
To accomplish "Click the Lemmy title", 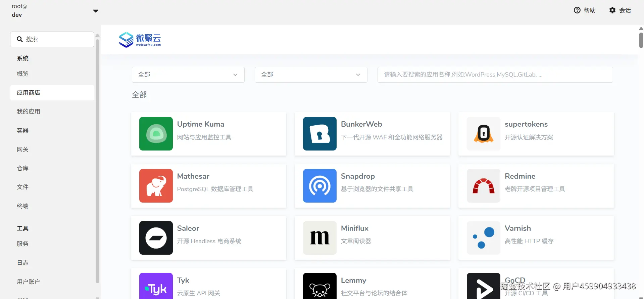I will (x=354, y=280).
